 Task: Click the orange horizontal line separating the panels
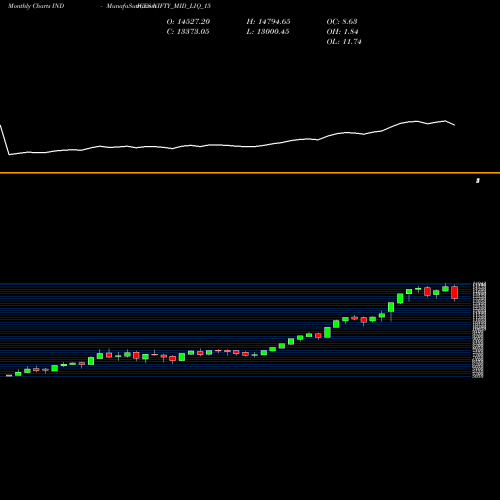tap(250, 173)
